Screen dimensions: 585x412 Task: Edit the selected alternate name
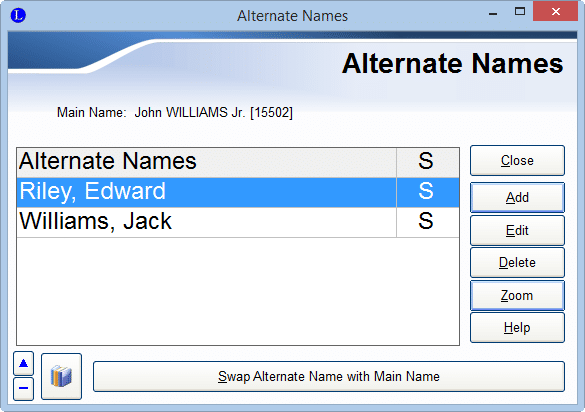coord(517,230)
